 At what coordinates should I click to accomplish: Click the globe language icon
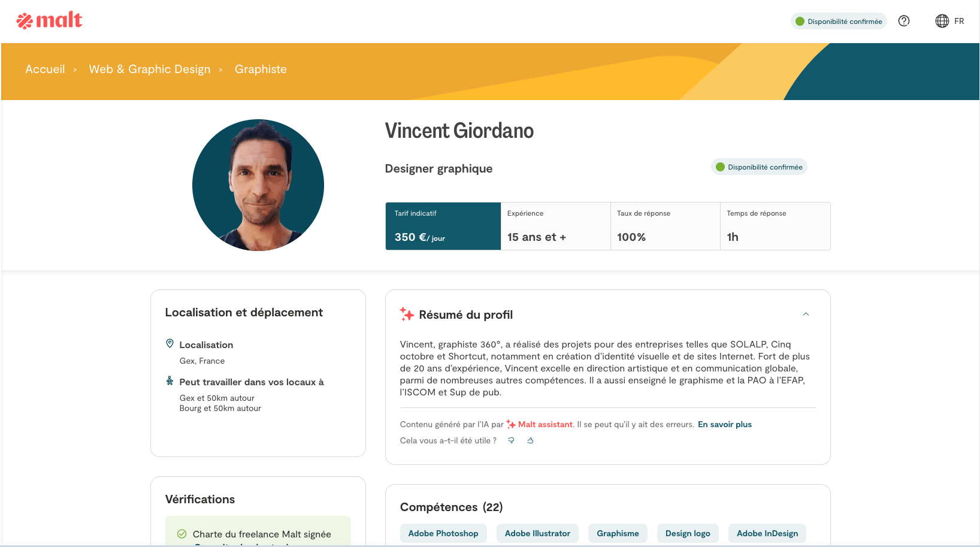tap(942, 21)
